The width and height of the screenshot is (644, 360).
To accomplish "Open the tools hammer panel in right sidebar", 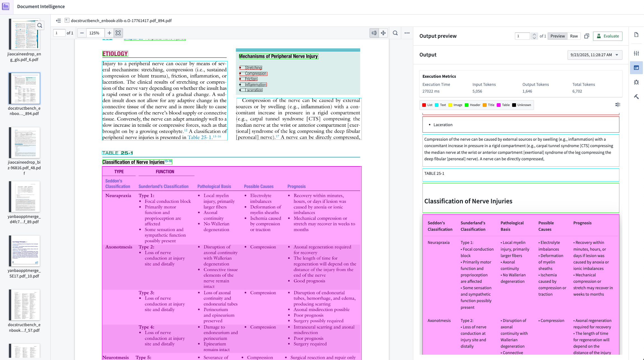I will tap(636, 97).
